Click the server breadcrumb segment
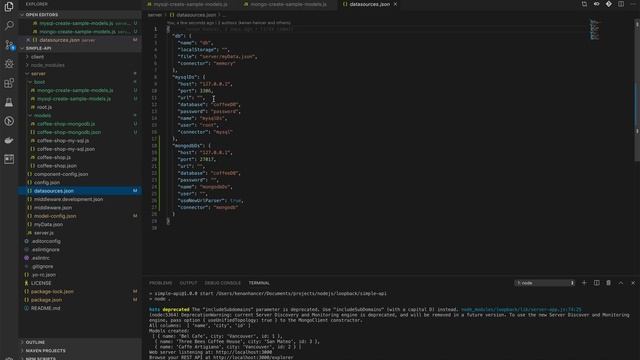 click(x=155, y=15)
